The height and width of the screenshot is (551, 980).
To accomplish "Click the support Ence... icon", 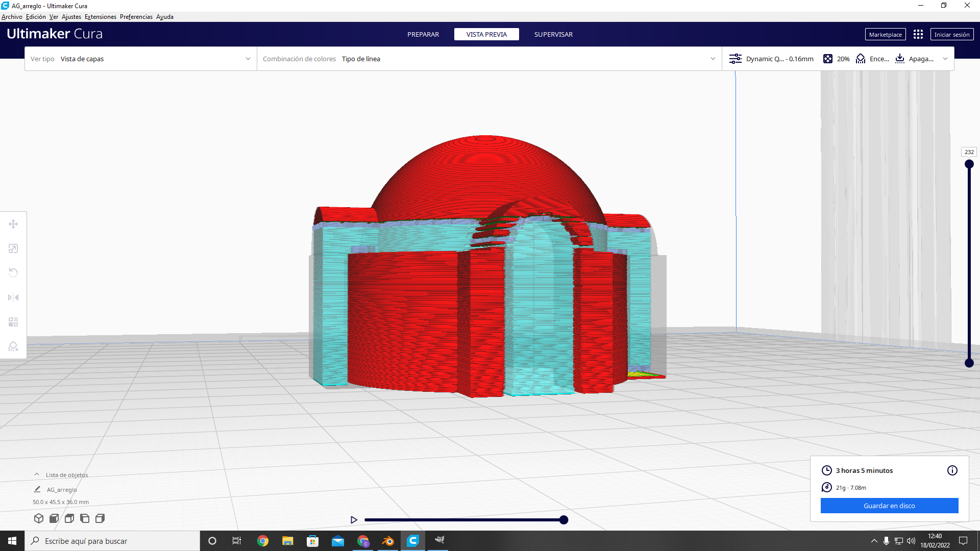I will 861,59.
